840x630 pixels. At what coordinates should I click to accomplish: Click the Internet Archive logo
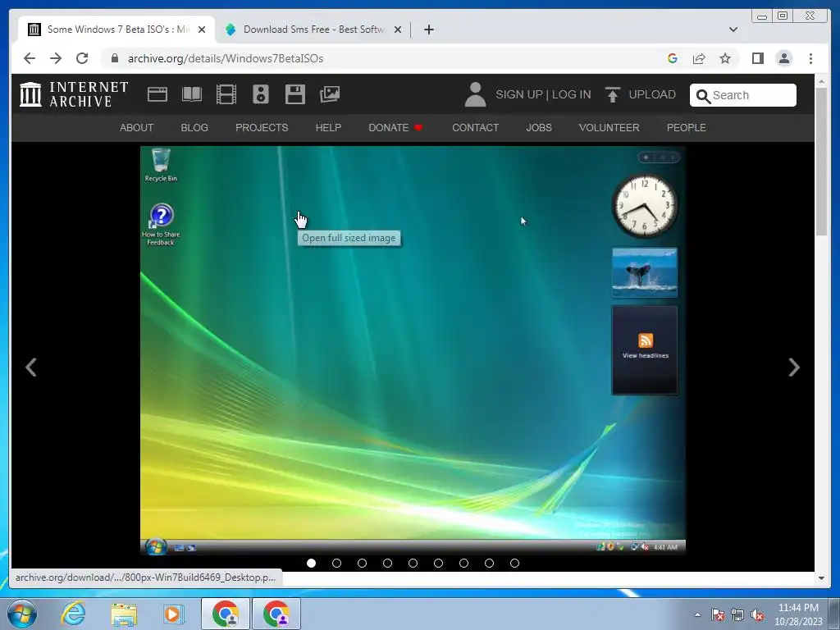pyautogui.click(x=74, y=94)
